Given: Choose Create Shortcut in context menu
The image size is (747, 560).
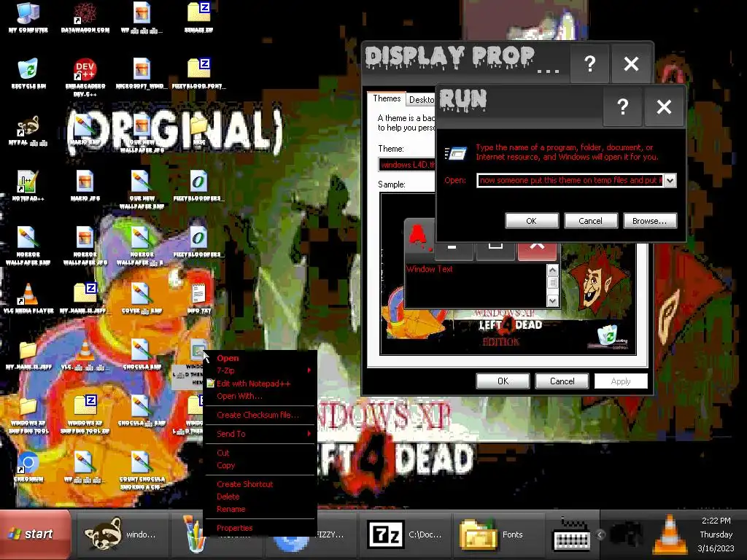Looking at the screenshot, I should click(260, 484).
